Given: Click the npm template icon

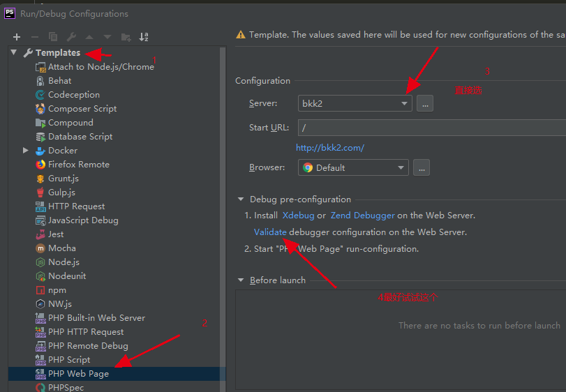Looking at the screenshot, I should point(40,290).
